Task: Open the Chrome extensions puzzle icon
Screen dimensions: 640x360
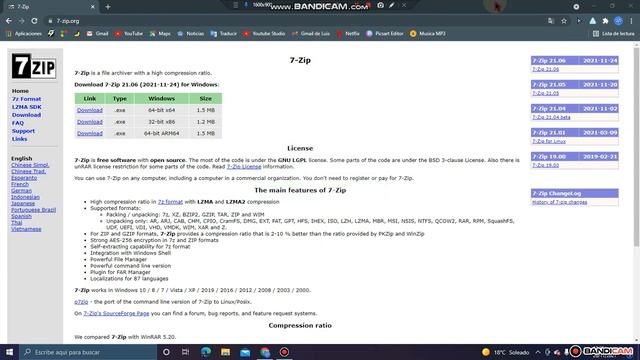Action: [605, 21]
